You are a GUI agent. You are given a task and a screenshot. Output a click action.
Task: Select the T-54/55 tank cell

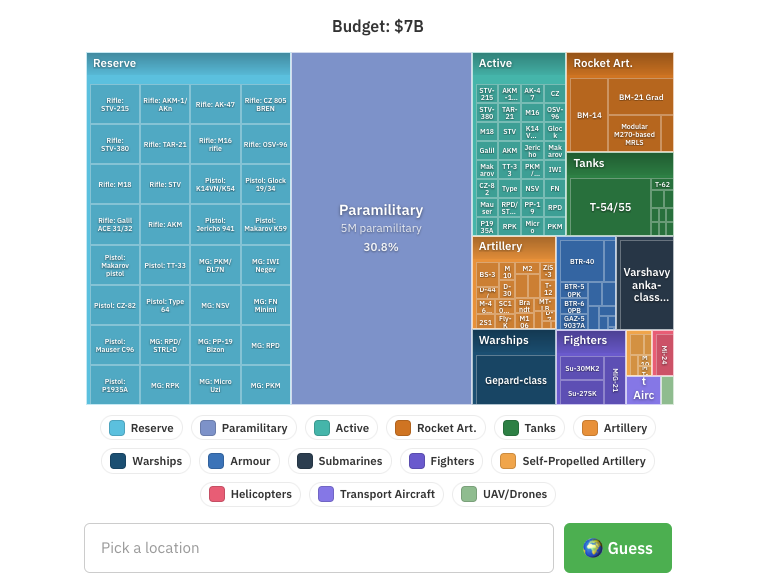609,207
